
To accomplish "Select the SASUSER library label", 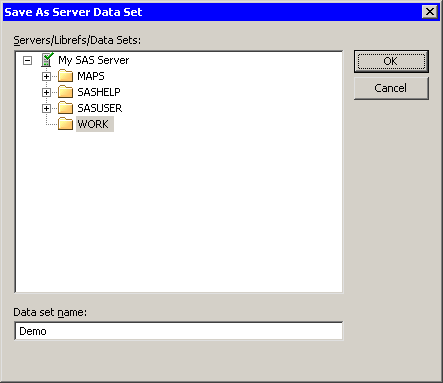I will [100, 108].
